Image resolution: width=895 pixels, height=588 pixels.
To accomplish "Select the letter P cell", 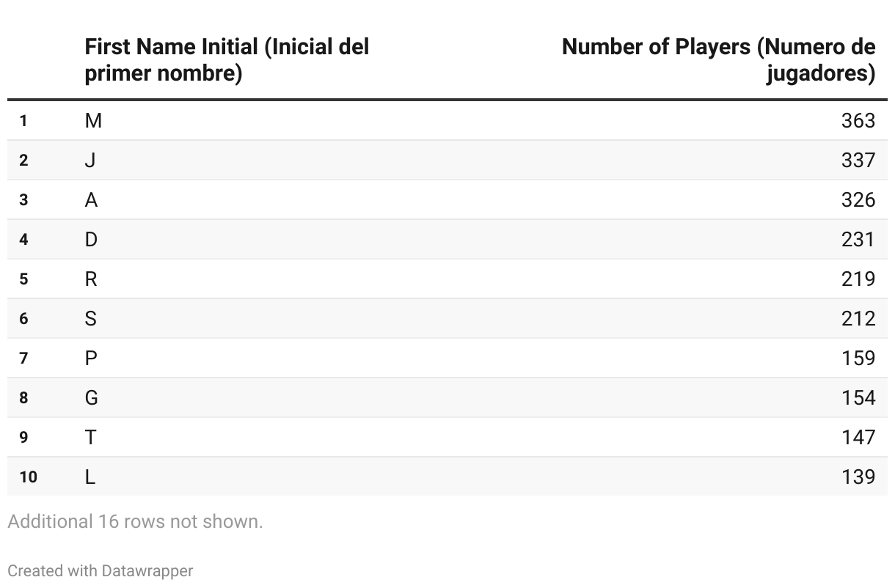I will pos(91,359).
